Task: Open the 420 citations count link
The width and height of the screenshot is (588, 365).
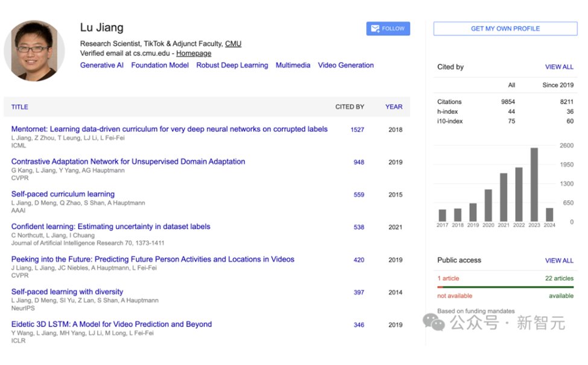Action: 358,260
